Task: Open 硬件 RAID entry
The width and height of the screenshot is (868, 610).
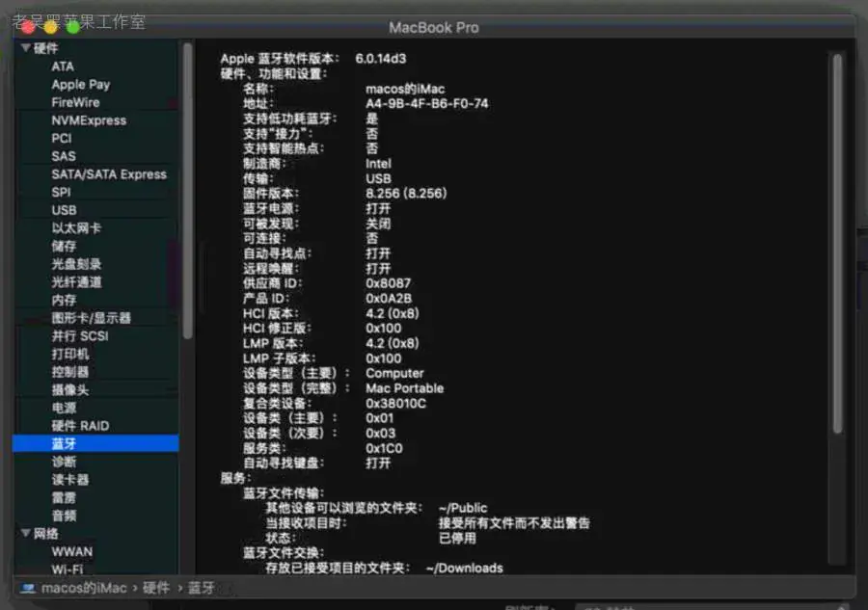Action: (80, 426)
